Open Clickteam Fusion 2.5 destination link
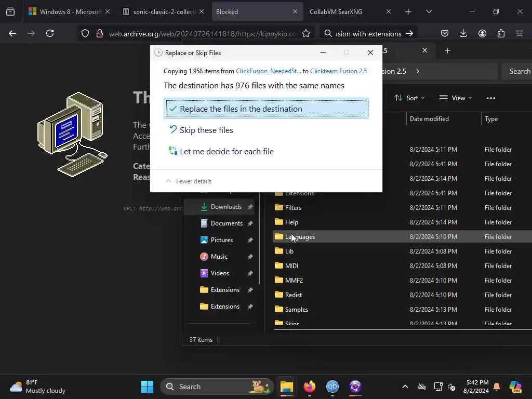Screen dimensions: 532x399 pyautogui.click(x=338, y=71)
